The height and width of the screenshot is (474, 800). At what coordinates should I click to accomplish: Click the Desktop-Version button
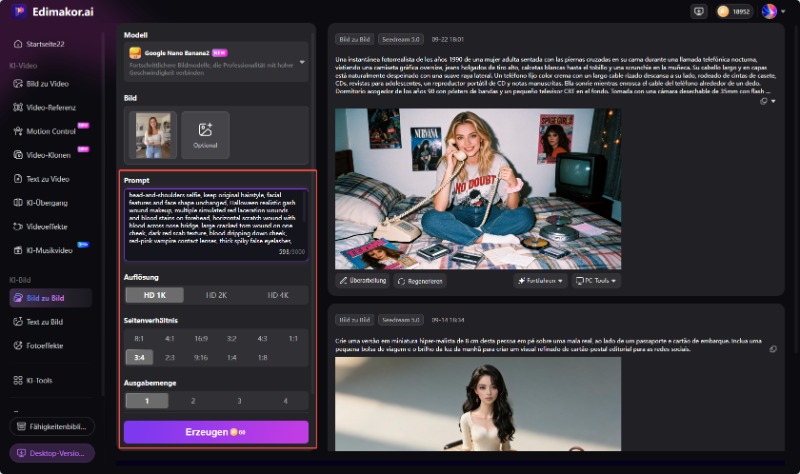[x=52, y=453]
